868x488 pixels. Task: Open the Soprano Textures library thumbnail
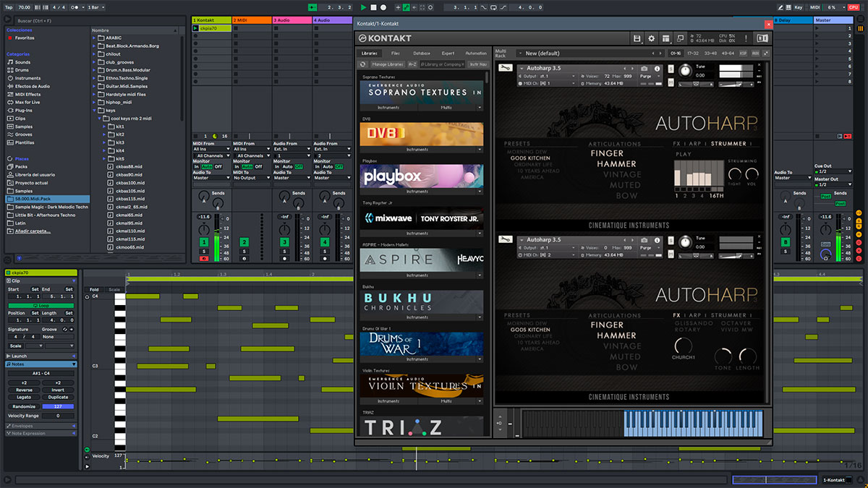point(422,92)
